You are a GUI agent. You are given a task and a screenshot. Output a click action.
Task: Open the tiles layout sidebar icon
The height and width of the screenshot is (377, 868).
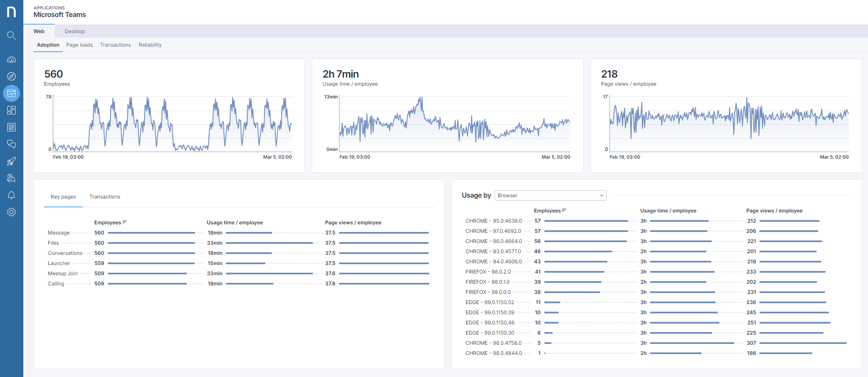tap(11, 110)
